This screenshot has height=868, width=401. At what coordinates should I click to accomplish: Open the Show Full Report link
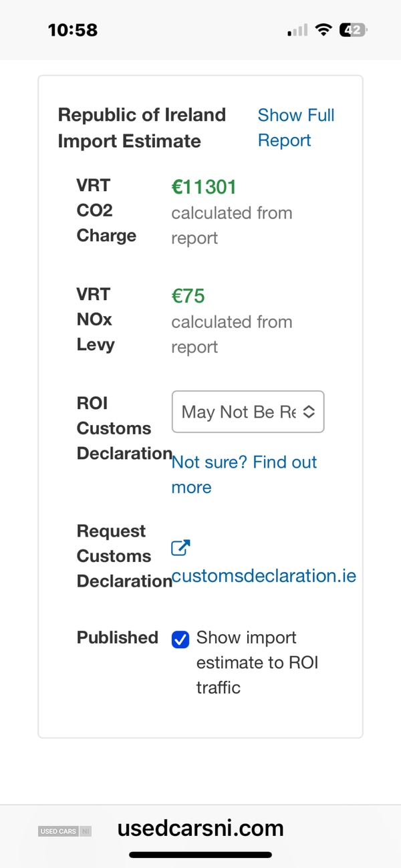[x=295, y=128]
